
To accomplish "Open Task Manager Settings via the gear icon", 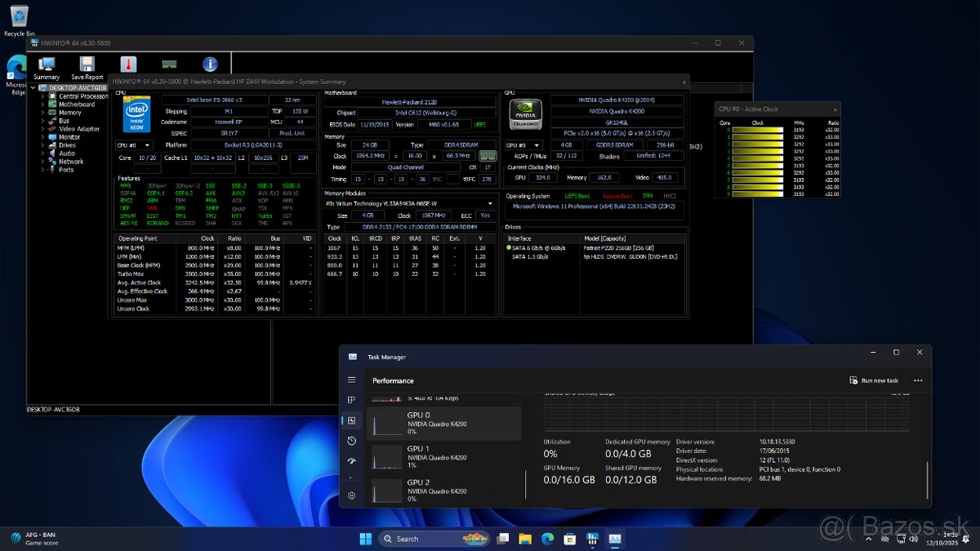I will tap(350, 495).
